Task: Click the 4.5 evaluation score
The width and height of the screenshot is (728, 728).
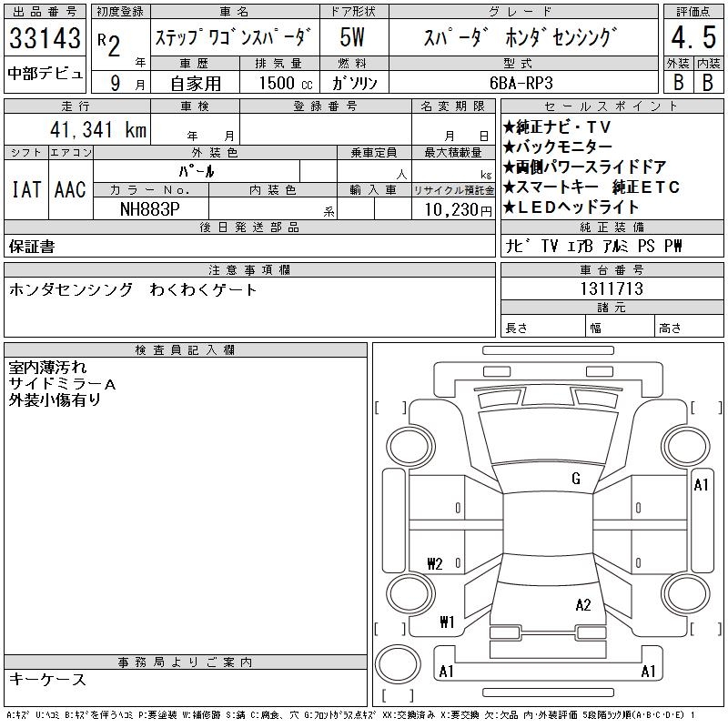Action: [692, 38]
